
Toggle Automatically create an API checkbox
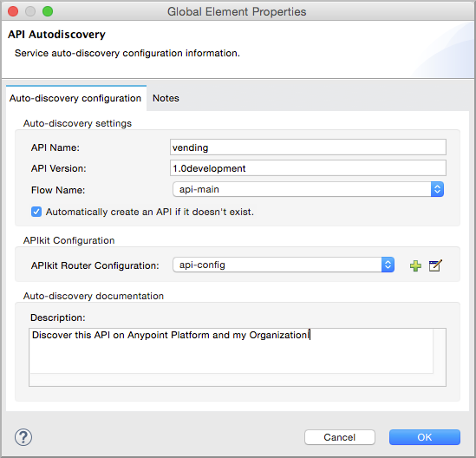pyautogui.click(x=36, y=212)
